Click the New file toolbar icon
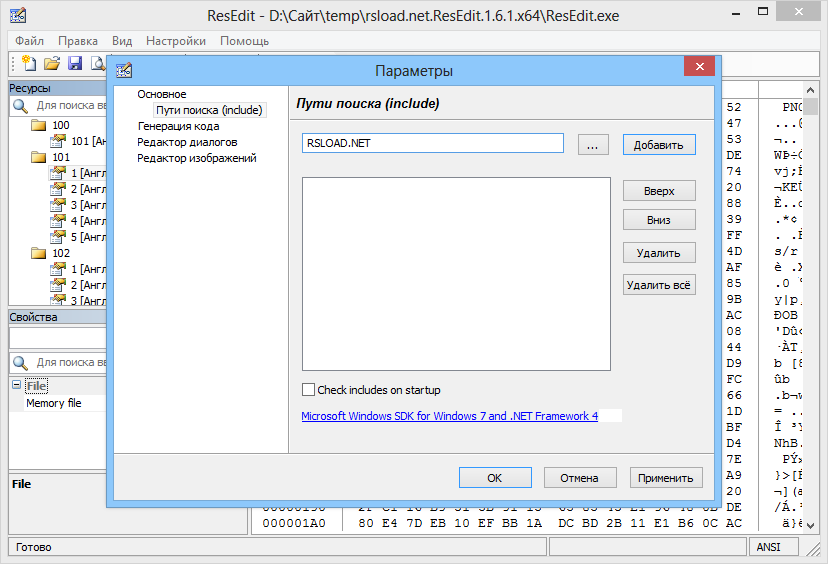 [x=29, y=63]
